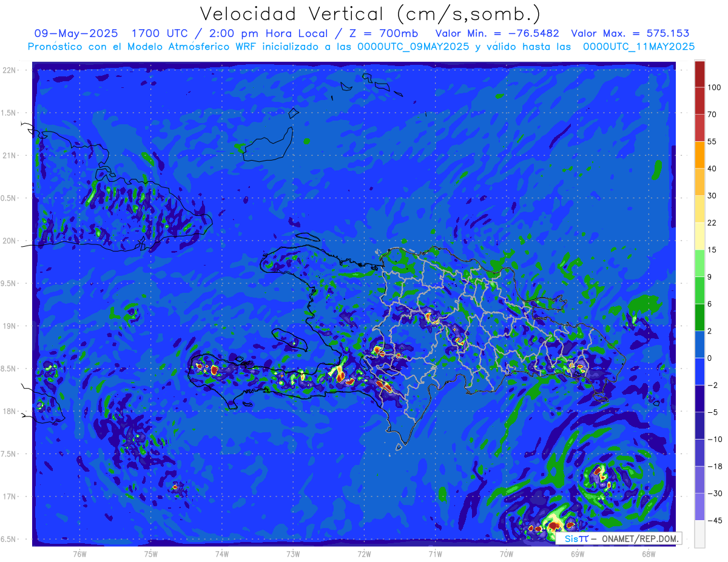Pick the light green legend swatch between 9 and 15
Viewport: 728px width, 562px height.
pyautogui.click(x=699, y=263)
